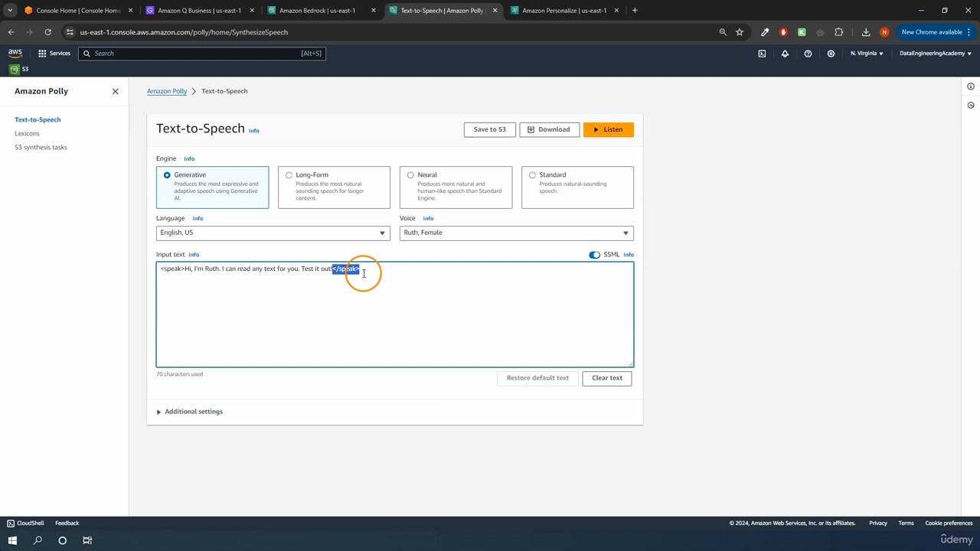Open Info link next to Input text
This screenshot has height=551, width=980.
pos(194,255)
